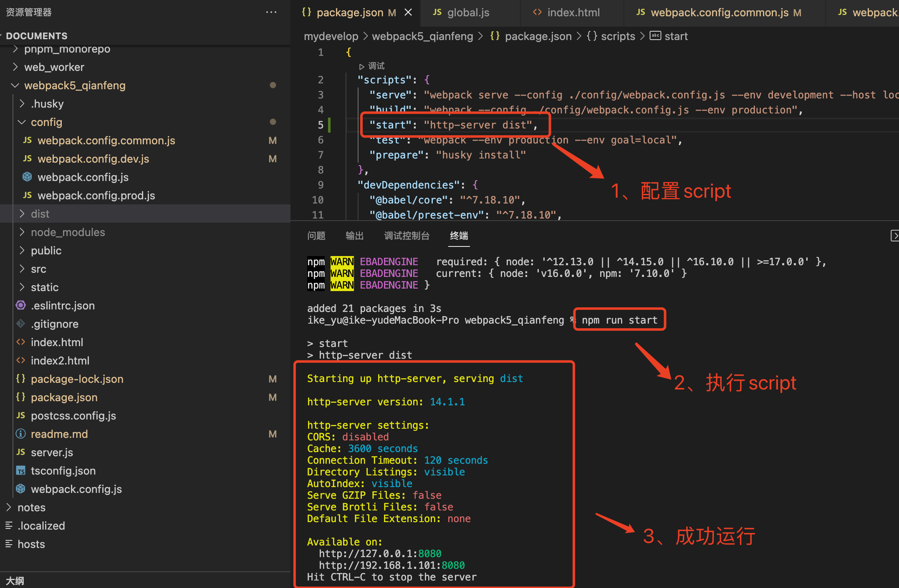
Task: Close the package.json editor tab
Action: (408, 13)
